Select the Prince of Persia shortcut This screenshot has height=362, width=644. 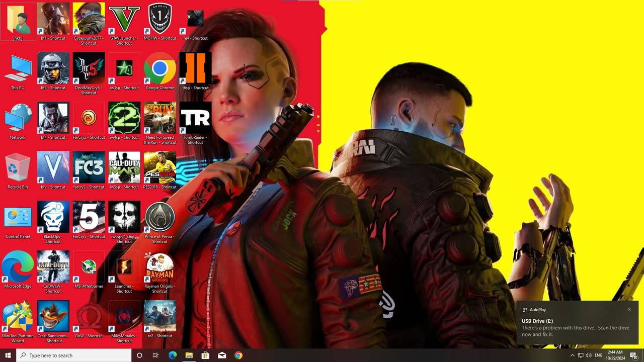(x=160, y=223)
